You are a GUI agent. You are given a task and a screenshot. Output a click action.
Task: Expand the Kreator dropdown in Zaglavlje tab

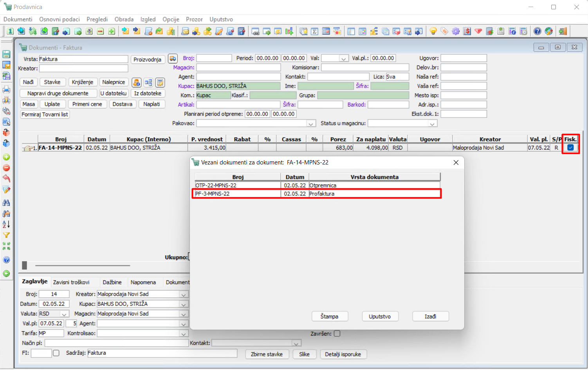[x=184, y=294]
